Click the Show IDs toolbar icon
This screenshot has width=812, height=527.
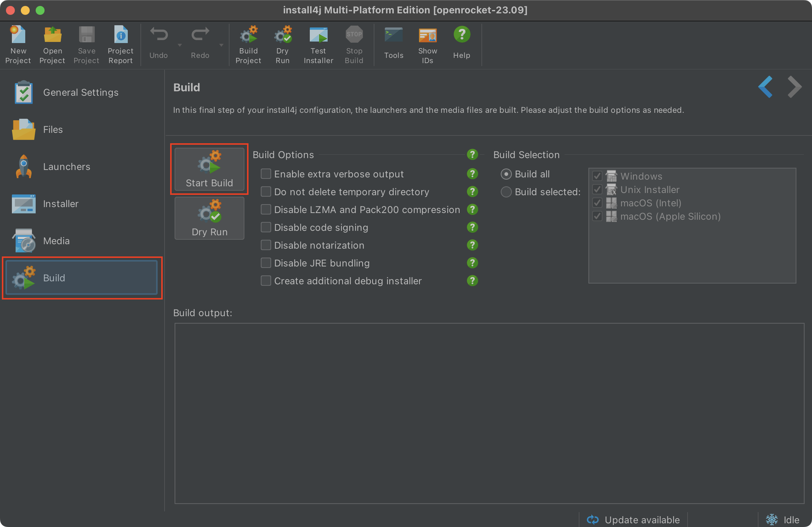pyautogui.click(x=428, y=35)
